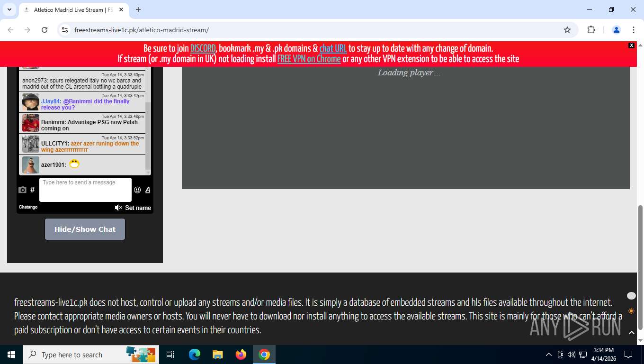Open the emoji smiley picker in chat
This screenshot has height=364, width=644.
[x=137, y=190]
